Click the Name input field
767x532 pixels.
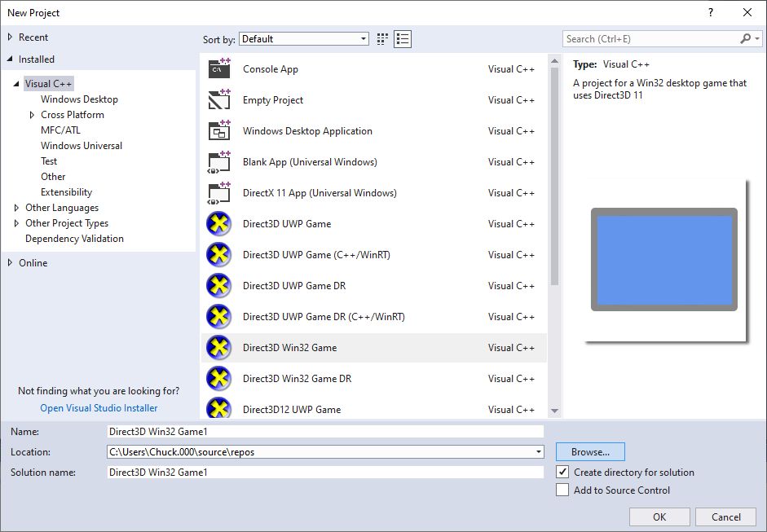coord(325,431)
